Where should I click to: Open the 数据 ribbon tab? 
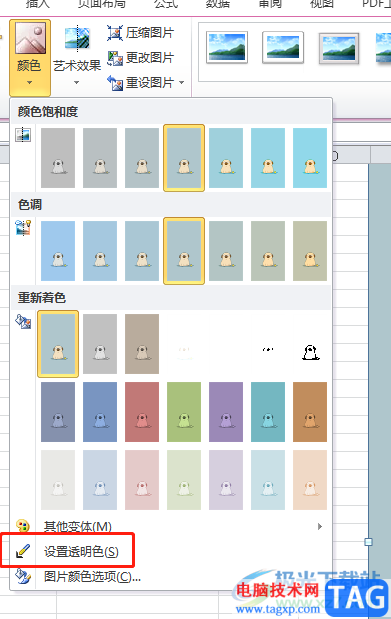218,4
